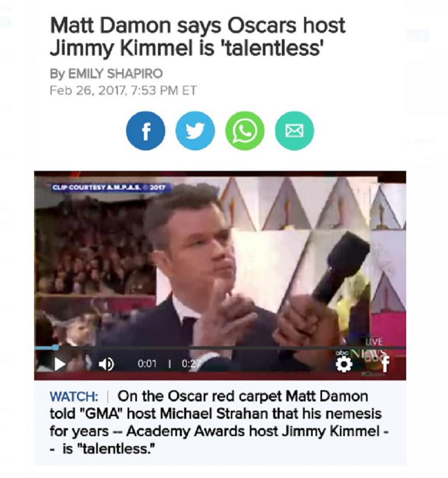This screenshot has height=478, width=448.
Task: Click the 0:27 video duration display
Action: coord(191,364)
